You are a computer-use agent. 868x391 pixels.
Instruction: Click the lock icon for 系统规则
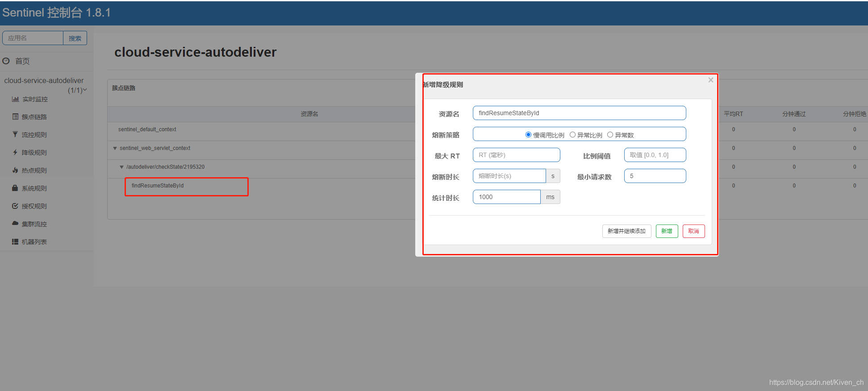[x=15, y=188]
